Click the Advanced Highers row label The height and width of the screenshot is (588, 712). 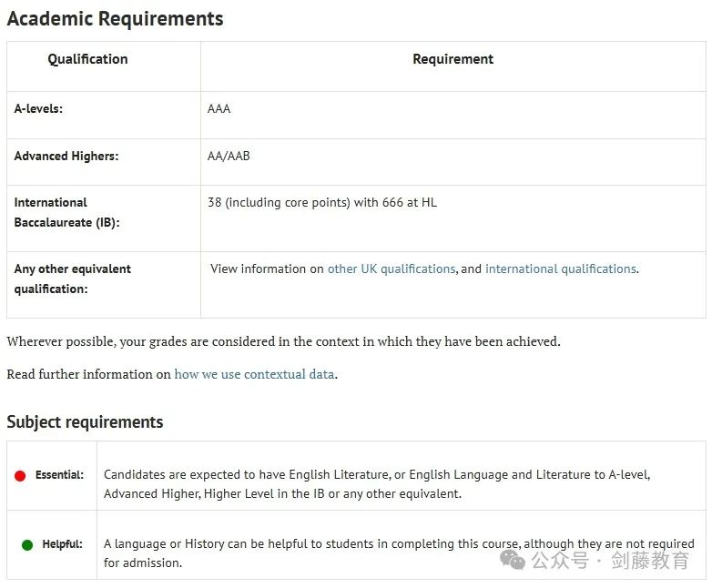[66, 156]
